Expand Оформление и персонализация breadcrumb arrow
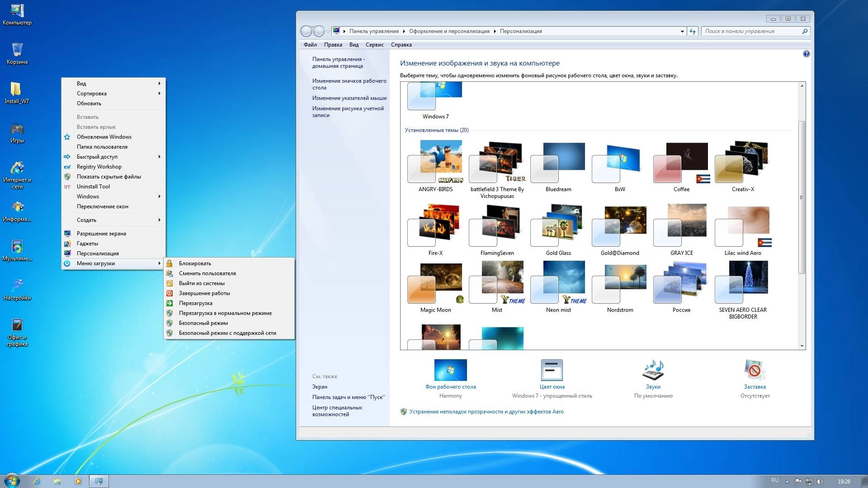Viewport: 868px width, 488px height. (x=495, y=32)
